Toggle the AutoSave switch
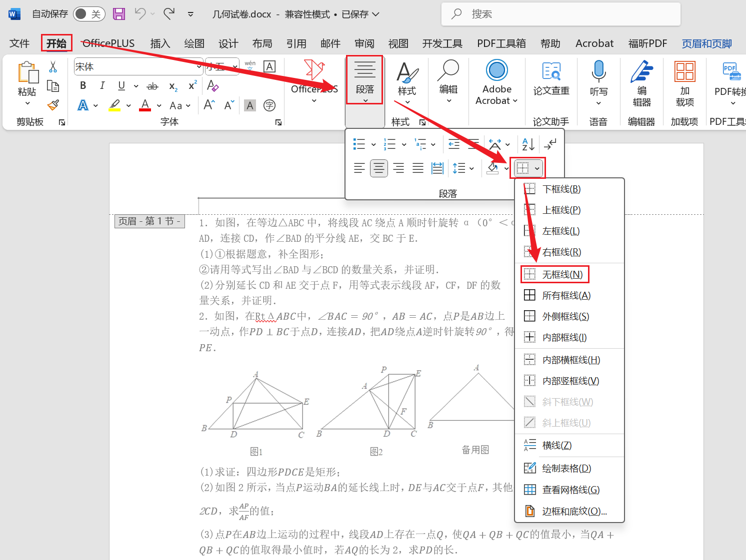The height and width of the screenshot is (560, 746). [x=89, y=14]
